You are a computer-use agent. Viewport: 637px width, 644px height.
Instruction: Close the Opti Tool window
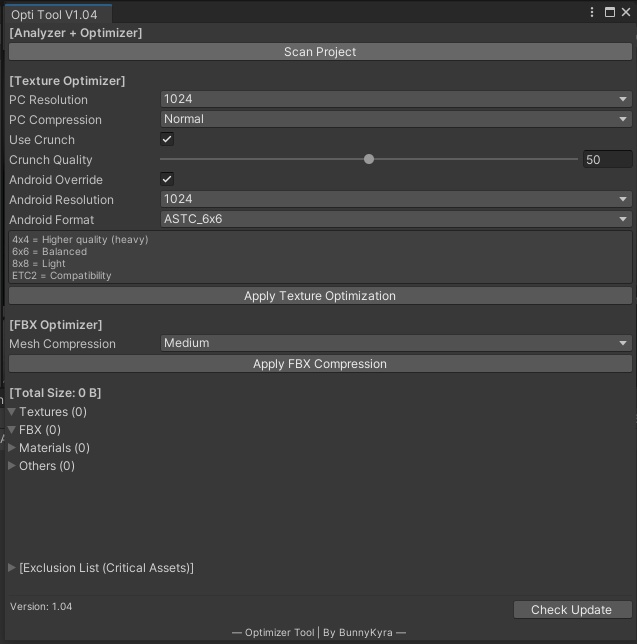coord(625,12)
